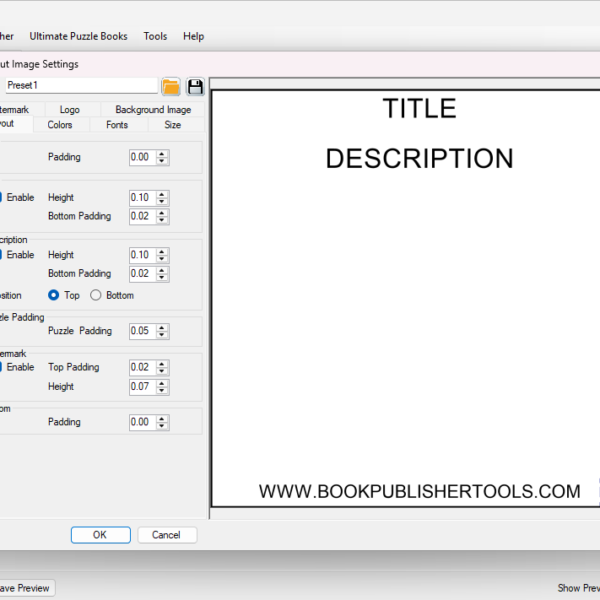Toggle the Watermark section Enable checkbox

[2, 367]
